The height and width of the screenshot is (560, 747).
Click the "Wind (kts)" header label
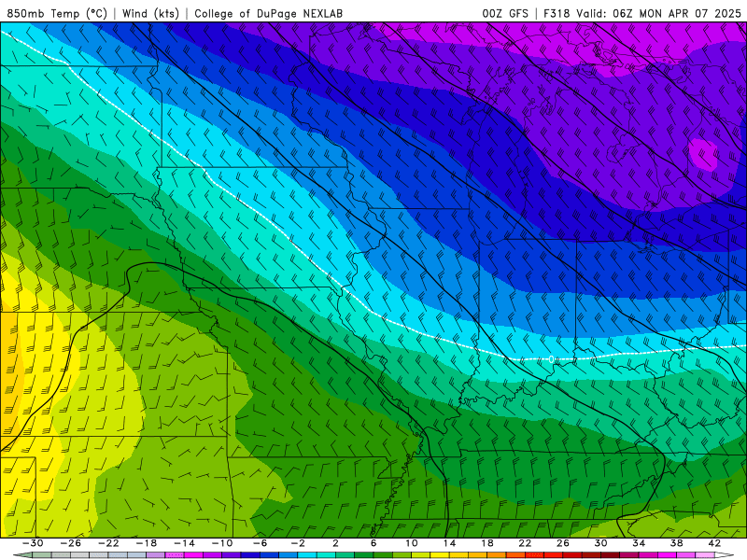[x=150, y=13]
